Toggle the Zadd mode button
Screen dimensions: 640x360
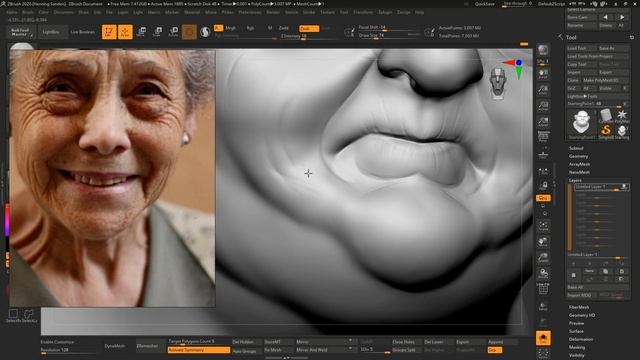coord(283,28)
